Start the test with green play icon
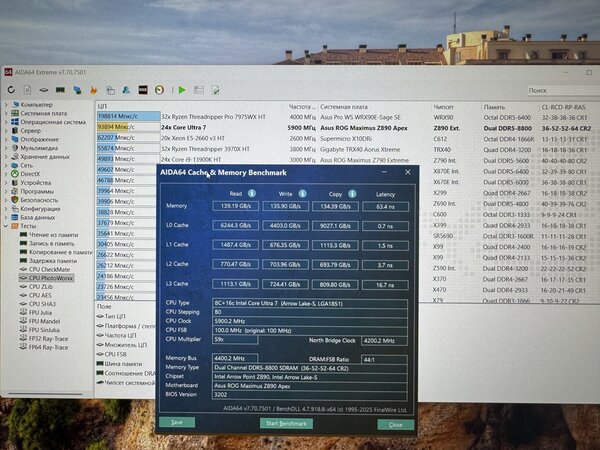 pyautogui.click(x=182, y=90)
